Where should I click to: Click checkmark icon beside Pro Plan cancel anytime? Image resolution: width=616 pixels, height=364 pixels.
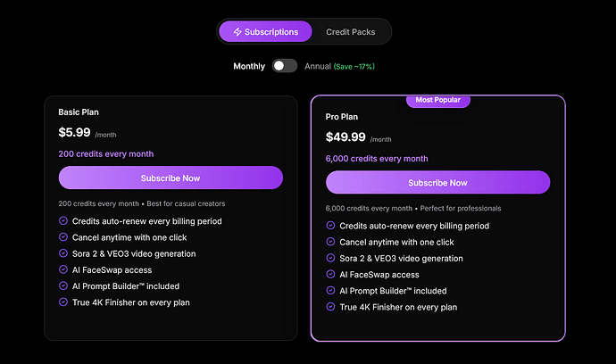[330, 242]
